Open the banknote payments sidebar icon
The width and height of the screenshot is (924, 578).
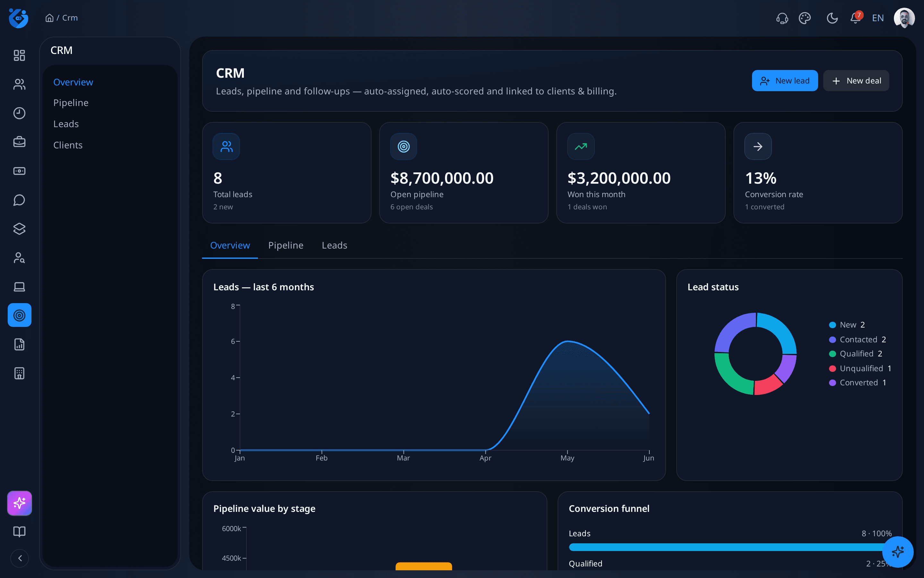tap(19, 171)
